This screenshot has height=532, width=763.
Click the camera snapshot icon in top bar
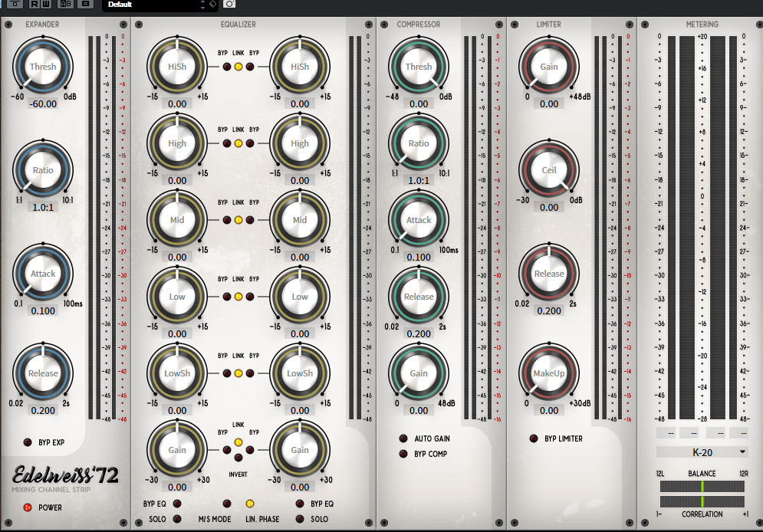[229, 4]
